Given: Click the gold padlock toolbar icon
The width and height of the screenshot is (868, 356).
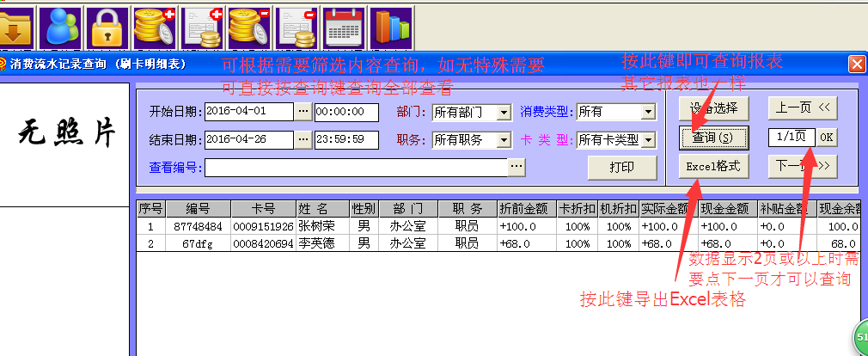Looking at the screenshot, I should [x=107, y=28].
